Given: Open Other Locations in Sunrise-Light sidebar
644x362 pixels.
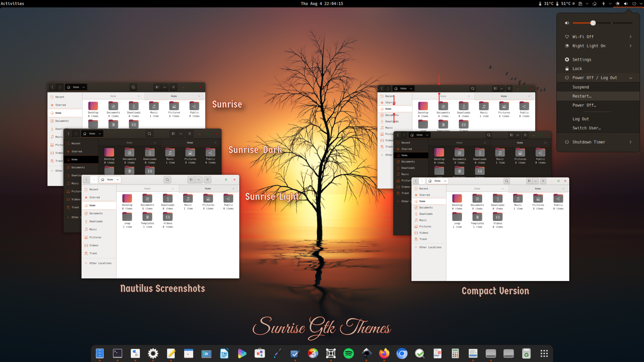Looking at the screenshot, I should point(99,263).
